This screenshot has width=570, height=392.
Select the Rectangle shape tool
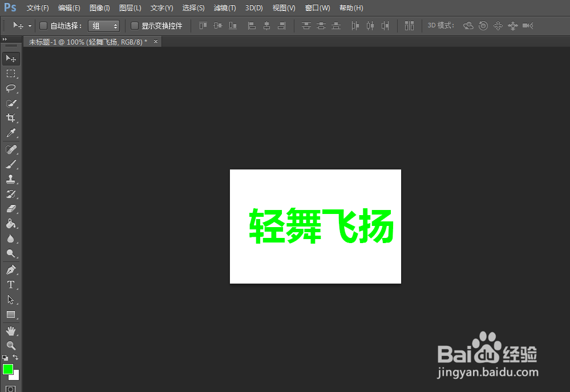pos(11,314)
